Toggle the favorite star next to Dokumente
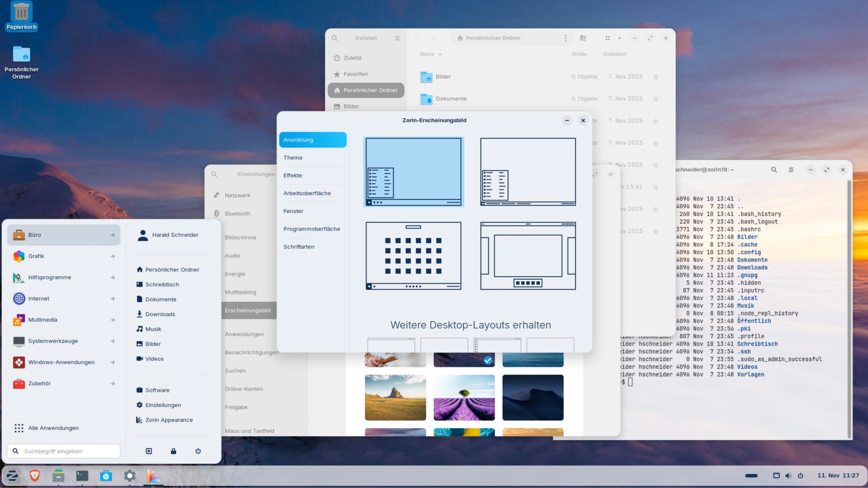Viewport: 868px width, 488px height. pos(656,99)
